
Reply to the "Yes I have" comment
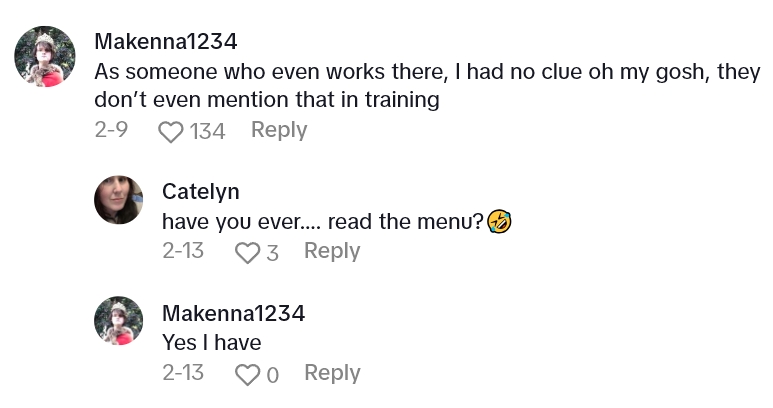pyautogui.click(x=332, y=373)
